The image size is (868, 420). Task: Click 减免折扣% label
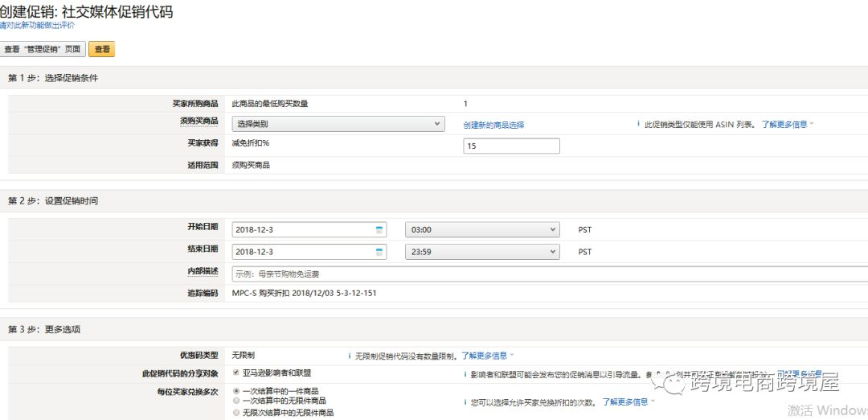tap(251, 143)
